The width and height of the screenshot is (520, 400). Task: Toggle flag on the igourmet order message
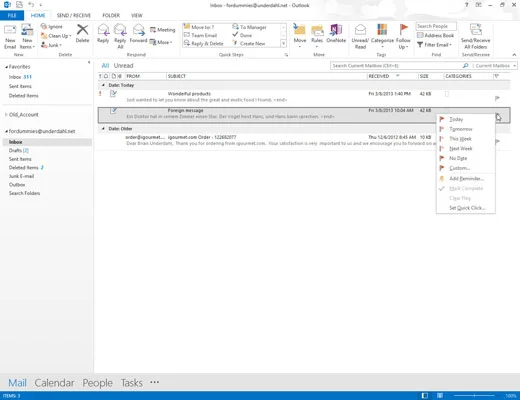(x=497, y=141)
